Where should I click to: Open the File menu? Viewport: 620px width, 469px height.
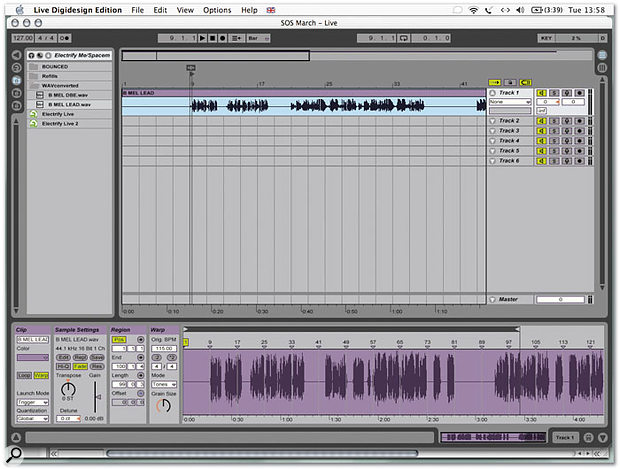(138, 10)
